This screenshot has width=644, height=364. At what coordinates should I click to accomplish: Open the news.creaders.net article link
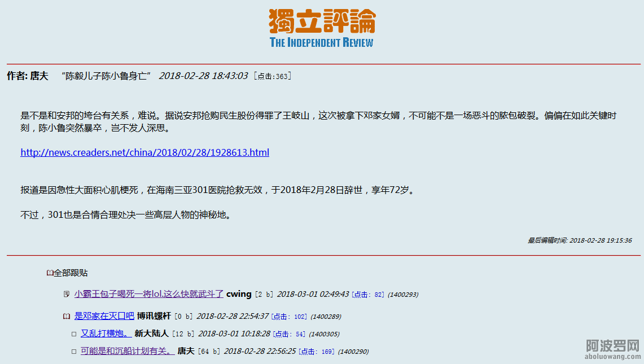tap(144, 152)
